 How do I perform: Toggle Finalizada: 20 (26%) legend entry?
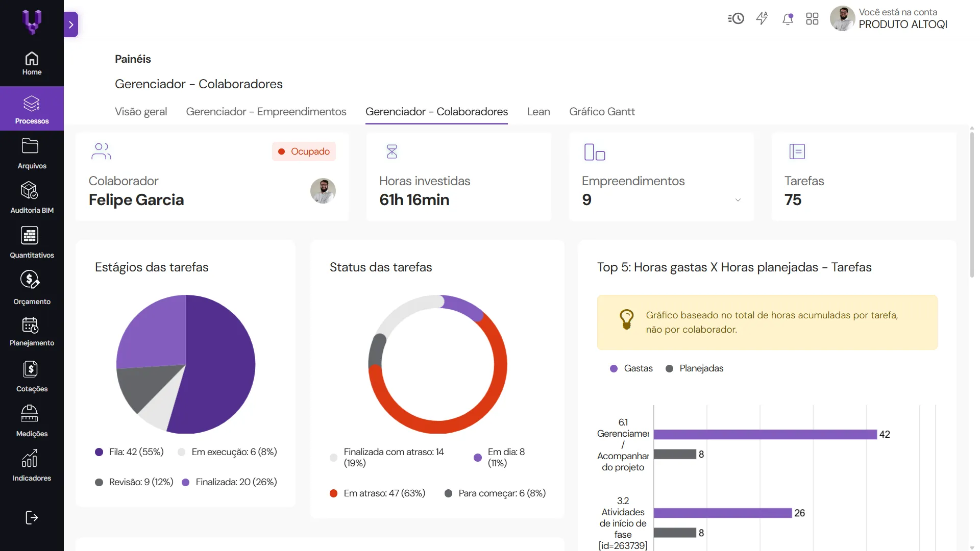click(x=229, y=482)
